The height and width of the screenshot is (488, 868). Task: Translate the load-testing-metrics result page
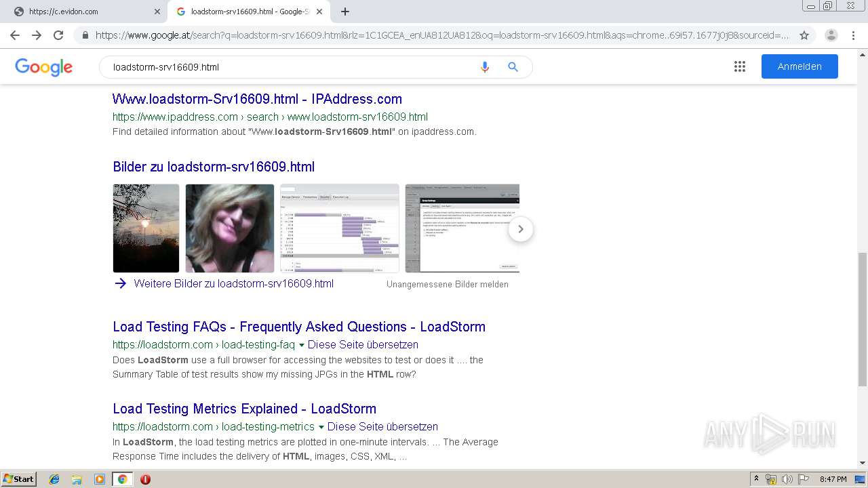coord(382,426)
